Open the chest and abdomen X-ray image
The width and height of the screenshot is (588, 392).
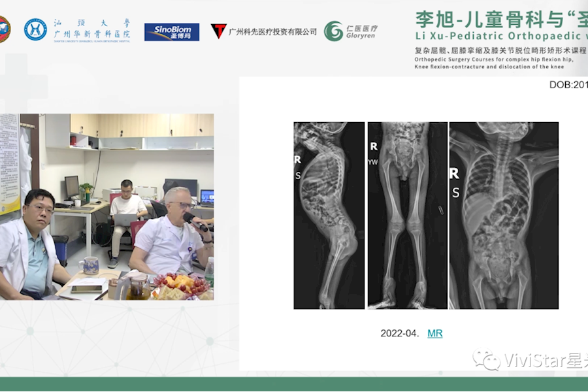tap(504, 215)
